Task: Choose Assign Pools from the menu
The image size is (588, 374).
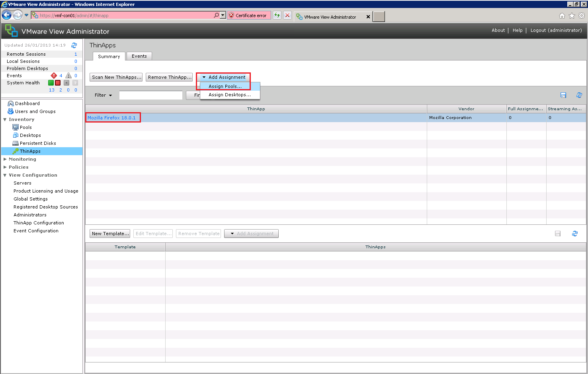Action: pos(225,86)
